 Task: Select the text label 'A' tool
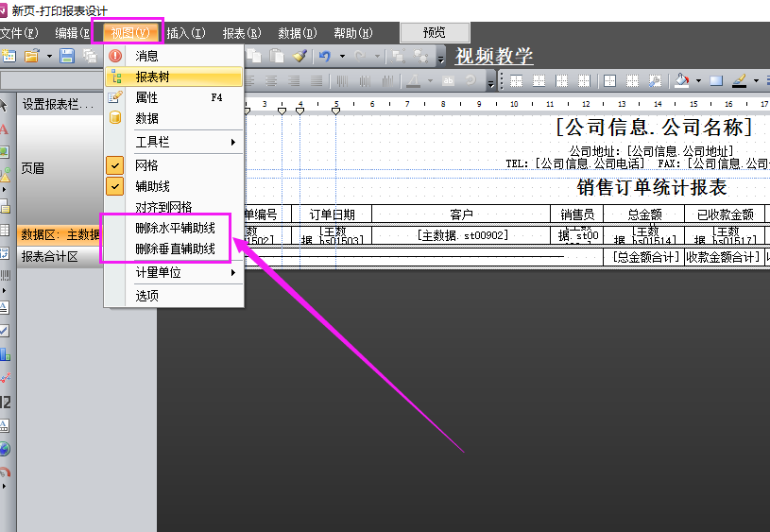(5, 129)
